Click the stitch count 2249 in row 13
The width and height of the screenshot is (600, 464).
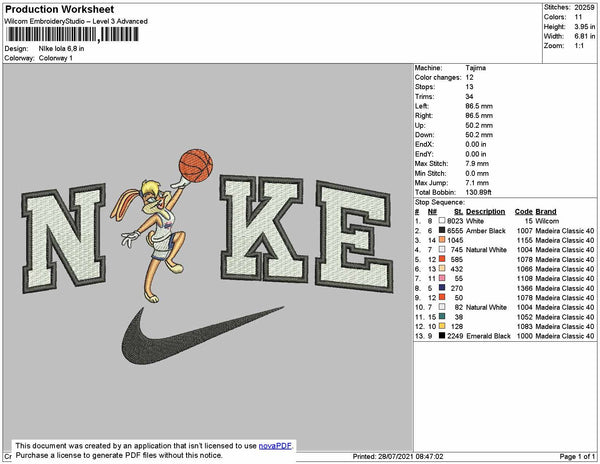click(455, 336)
